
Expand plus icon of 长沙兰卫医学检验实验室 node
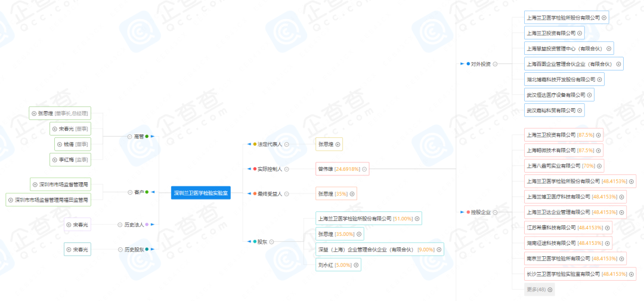(631, 274)
